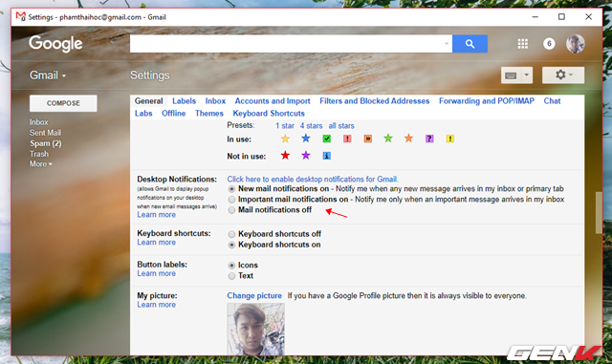Click the keyboard input tools icon
Screen dimensions: 612x364
[x=511, y=75]
